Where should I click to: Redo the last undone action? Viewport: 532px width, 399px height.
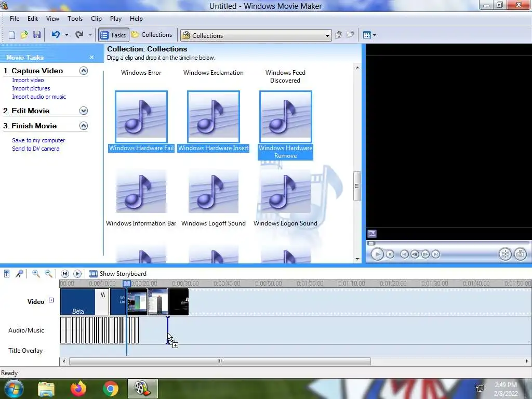(79, 35)
